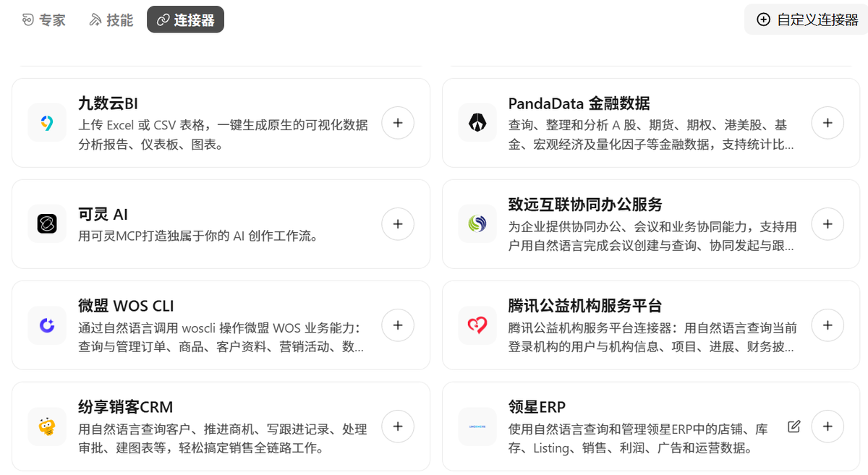Open the 可灵 AI title
The width and height of the screenshot is (868, 475).
pyautogui.click(x=103, y=215)
